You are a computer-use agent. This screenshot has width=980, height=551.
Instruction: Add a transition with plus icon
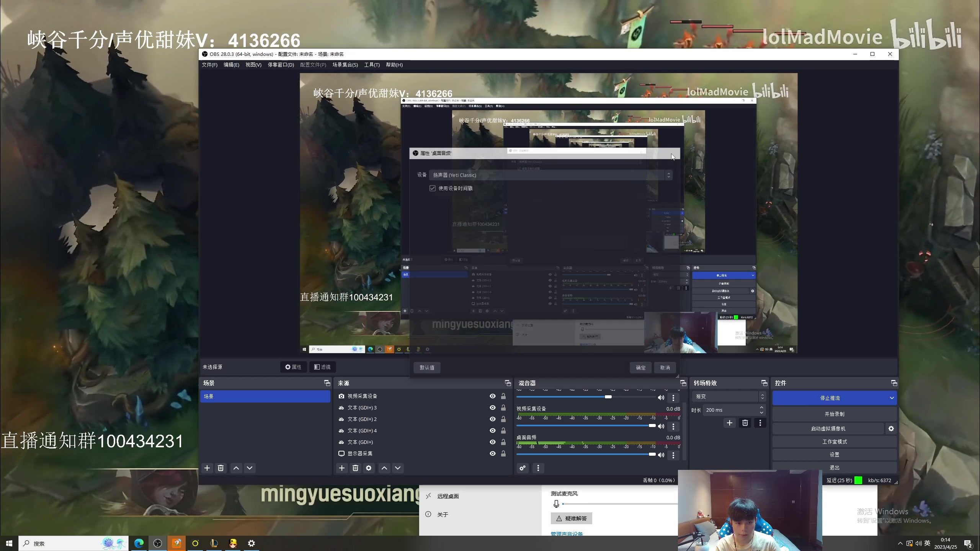[730, 423]
